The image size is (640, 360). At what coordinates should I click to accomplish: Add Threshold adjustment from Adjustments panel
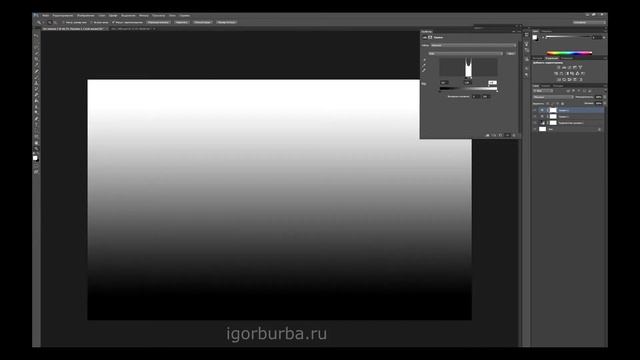pyautogui.click(x=569, y=80)
